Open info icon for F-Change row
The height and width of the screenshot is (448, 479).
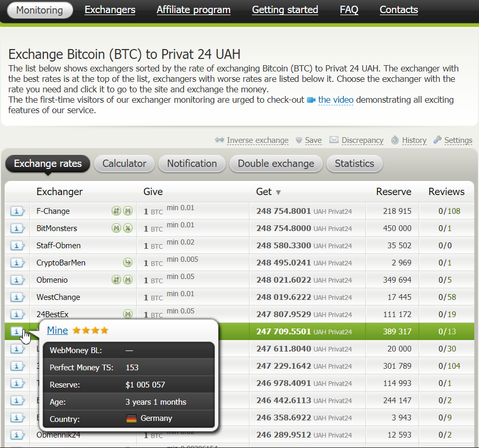[x=17, y=211]
